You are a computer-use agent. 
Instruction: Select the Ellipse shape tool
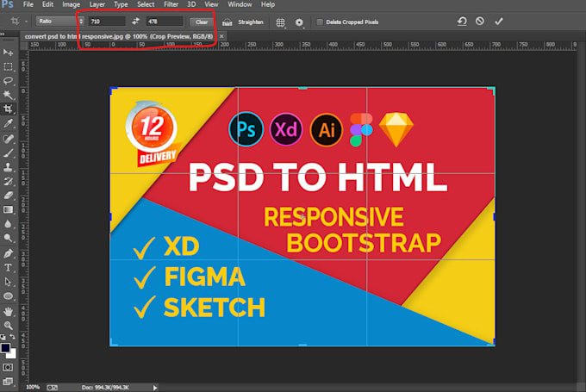click(x=8, y=296)
